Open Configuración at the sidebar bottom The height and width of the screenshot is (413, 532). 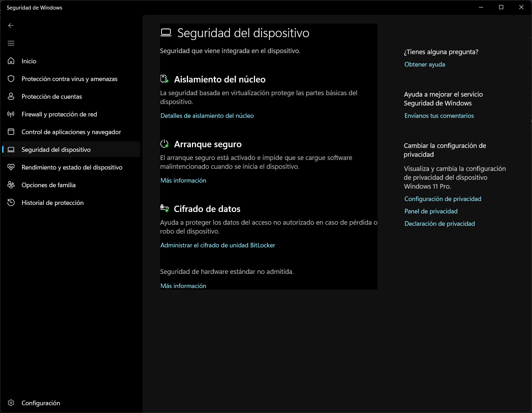[x=40, y=403]
